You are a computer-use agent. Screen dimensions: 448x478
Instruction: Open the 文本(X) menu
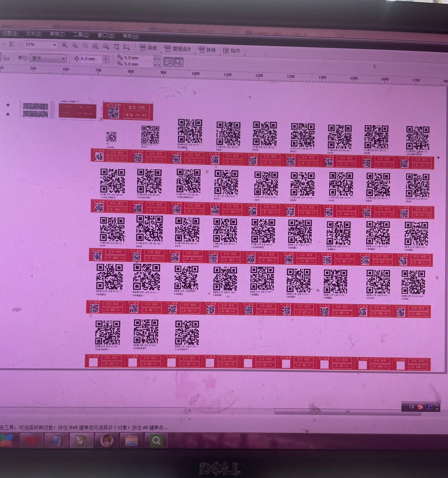click(x=33, y=34)
